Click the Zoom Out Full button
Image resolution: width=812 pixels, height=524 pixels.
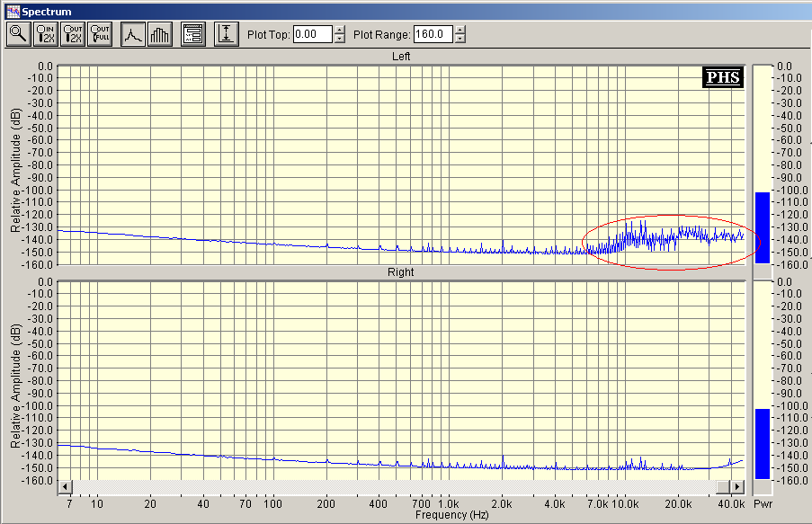(x=101, y=35)
